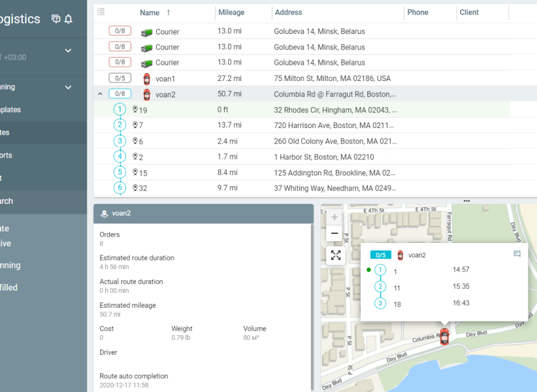
Task: Select stop circle 6 in voan2 route
Action: tap(120, 188)
